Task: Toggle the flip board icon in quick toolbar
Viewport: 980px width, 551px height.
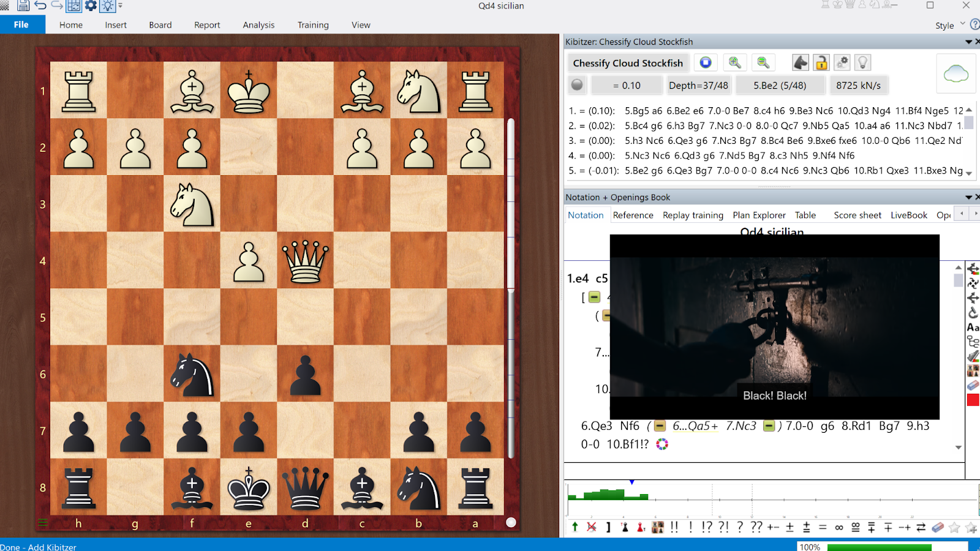Action: (73, 6)
